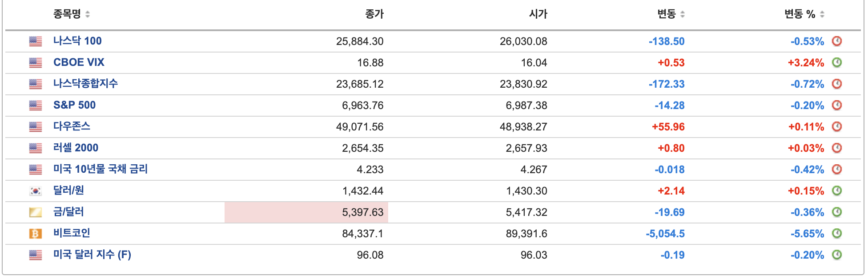Click the clock icon beside 미국 10년물 국채 금리
The height and width of the screenshot is (276, 868).
click(838, 169)
